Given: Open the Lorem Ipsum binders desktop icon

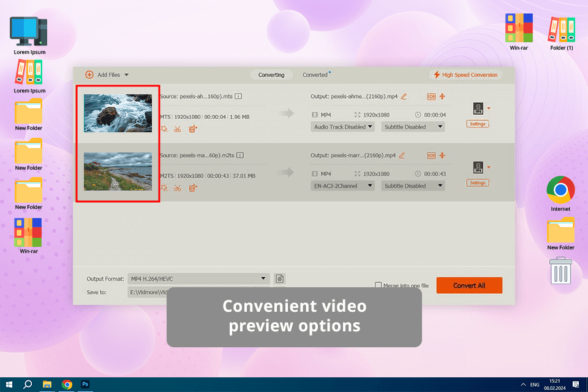Looking at the screenshot, I should (x=29, y=77).
